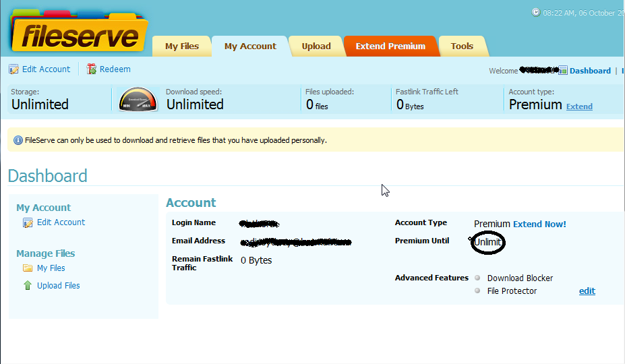Screen dimensions: 625x364
Task: Click the Extend link beside Premium account type
Action: tap(579, 107)
